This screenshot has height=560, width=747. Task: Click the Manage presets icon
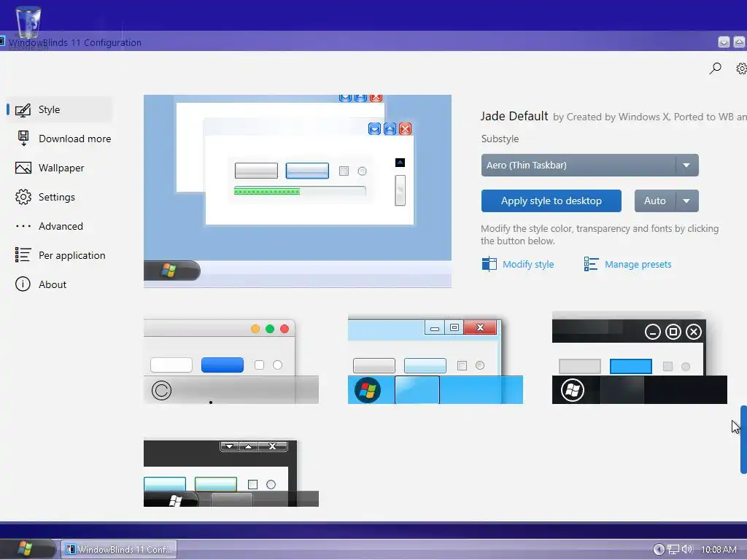pos(591,264)
